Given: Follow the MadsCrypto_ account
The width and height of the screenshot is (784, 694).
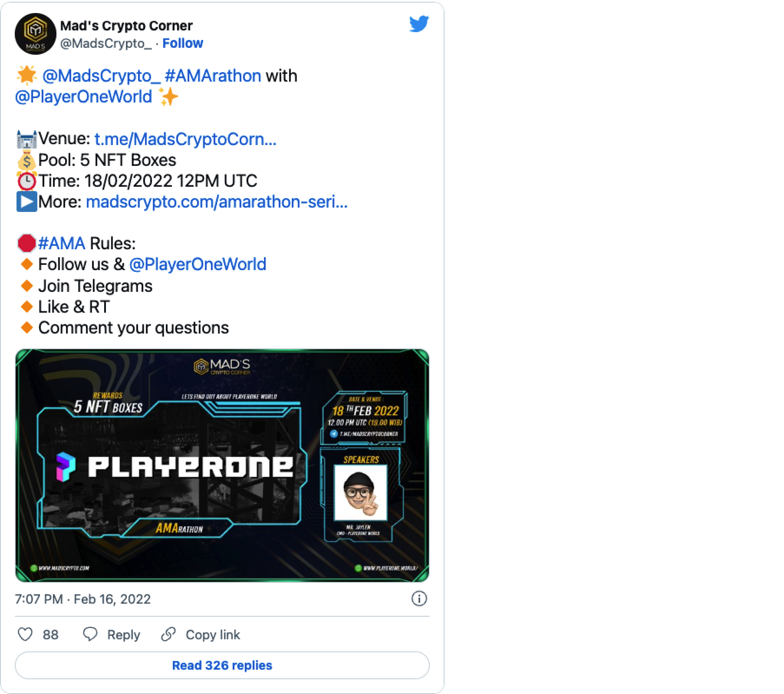Looking at the screenshot, I should coord(183,43).
